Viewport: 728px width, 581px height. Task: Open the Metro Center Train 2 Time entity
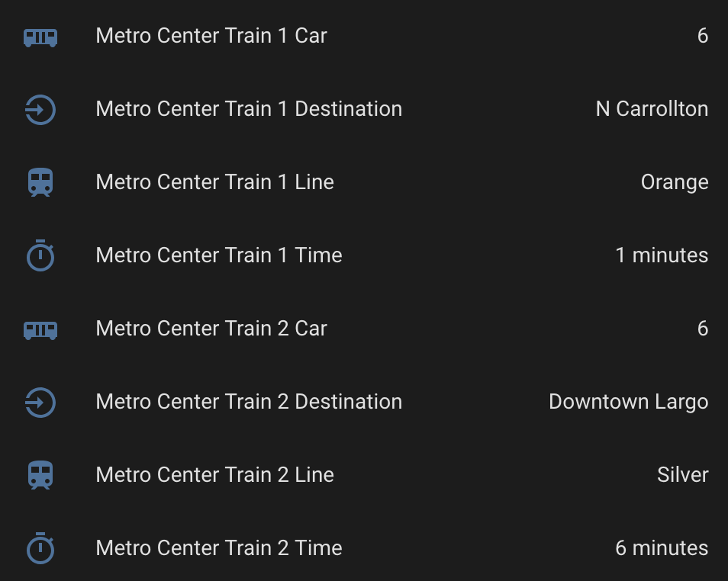tap(218, 547)
